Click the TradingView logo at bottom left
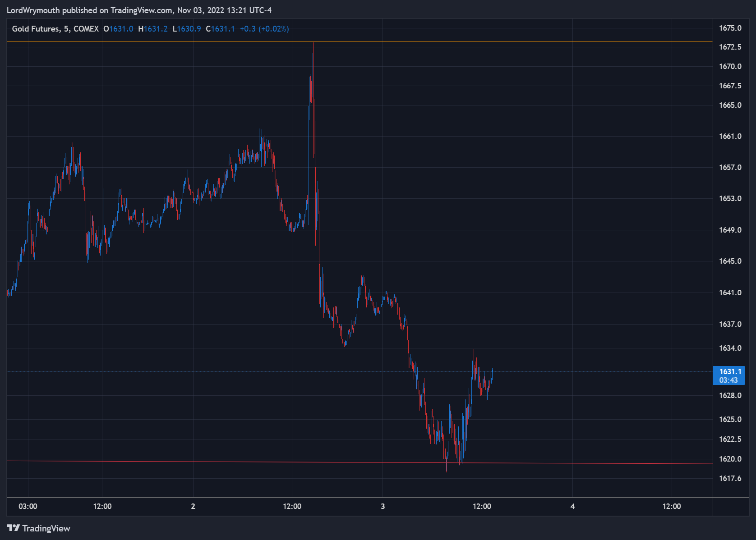The width and height of the screenshot is (756, 540). click(38, 528)
